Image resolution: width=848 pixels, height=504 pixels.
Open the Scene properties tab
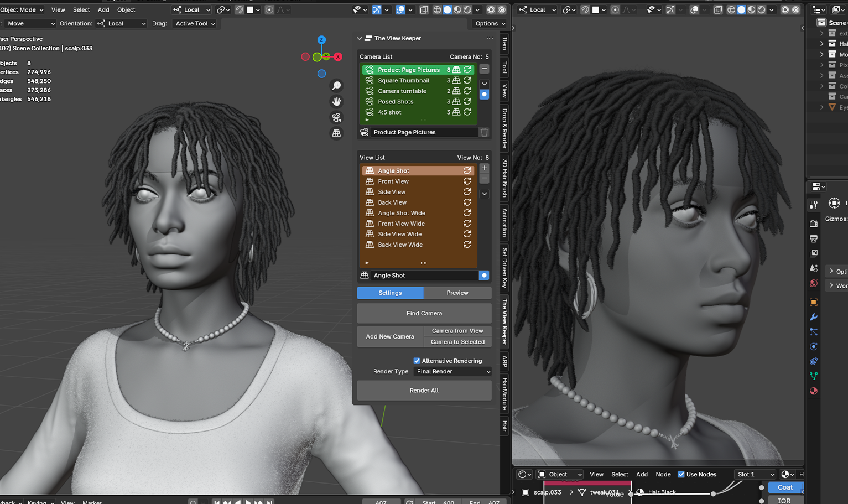(814, 268)
